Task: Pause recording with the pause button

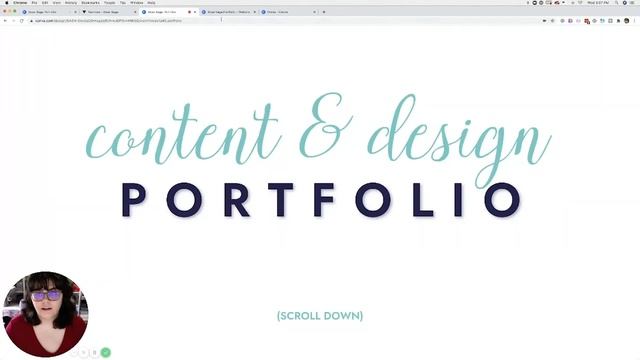Action: (x=95, y=352)
